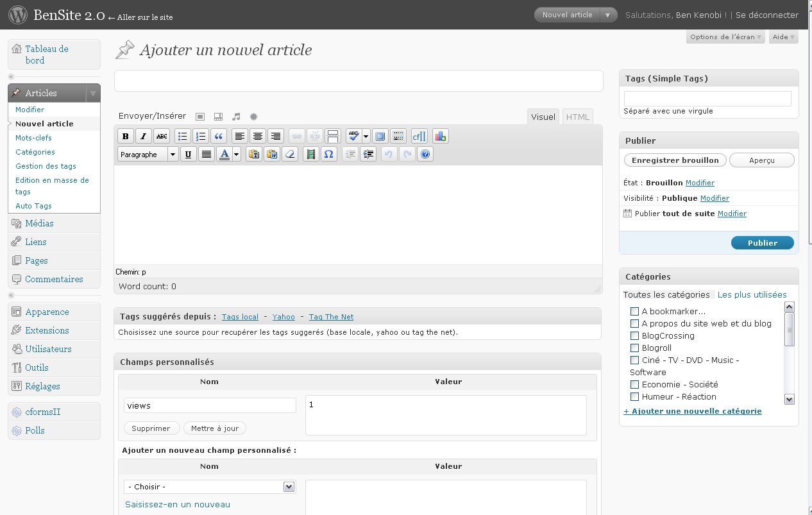Open the Les plus utilisées categories tab
The width and height of the screenshot is (812, 515).
[x=752, y=295]
